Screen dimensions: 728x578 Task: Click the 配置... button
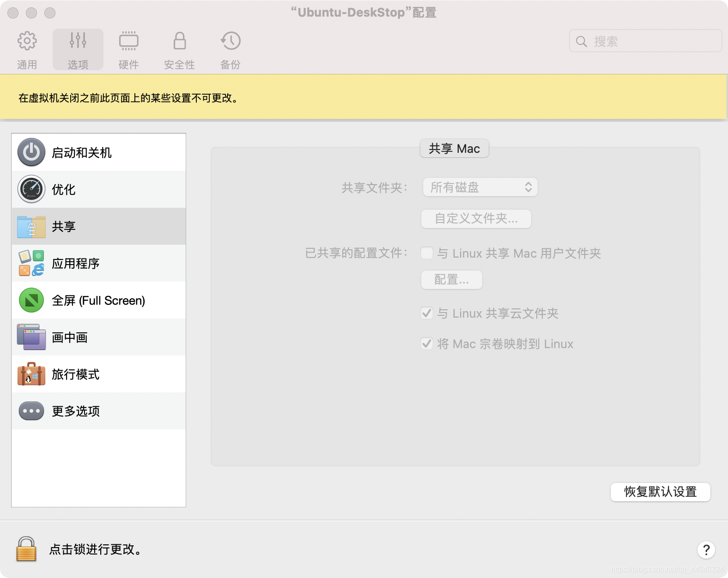(x=452, y=280)
